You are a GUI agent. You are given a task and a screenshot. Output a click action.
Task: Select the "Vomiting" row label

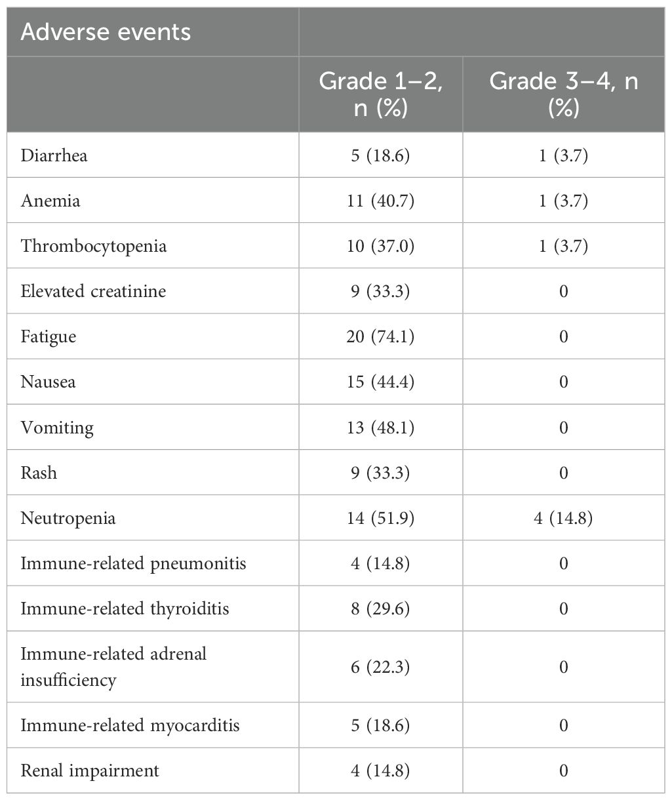tap(57, 428)
